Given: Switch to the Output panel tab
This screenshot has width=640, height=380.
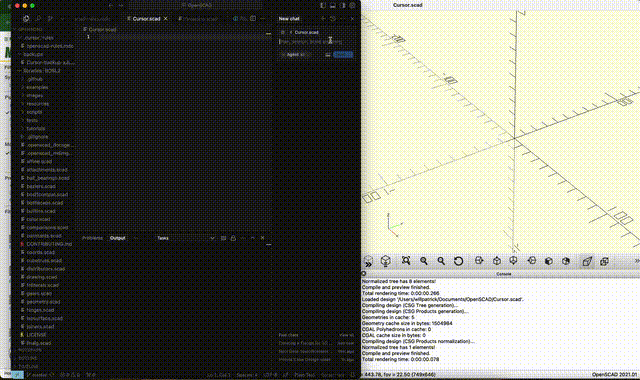Looking at the screenshot, I should tap(118, 238).
